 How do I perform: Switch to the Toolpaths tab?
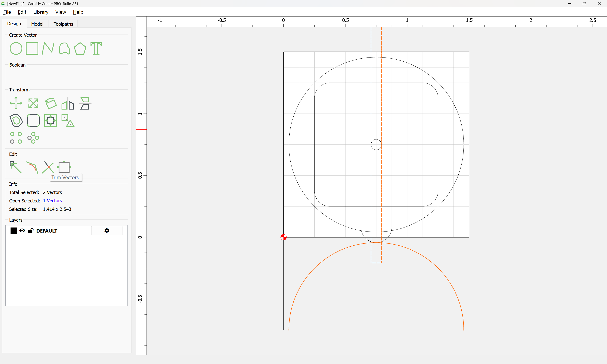[x=63, y=24]
